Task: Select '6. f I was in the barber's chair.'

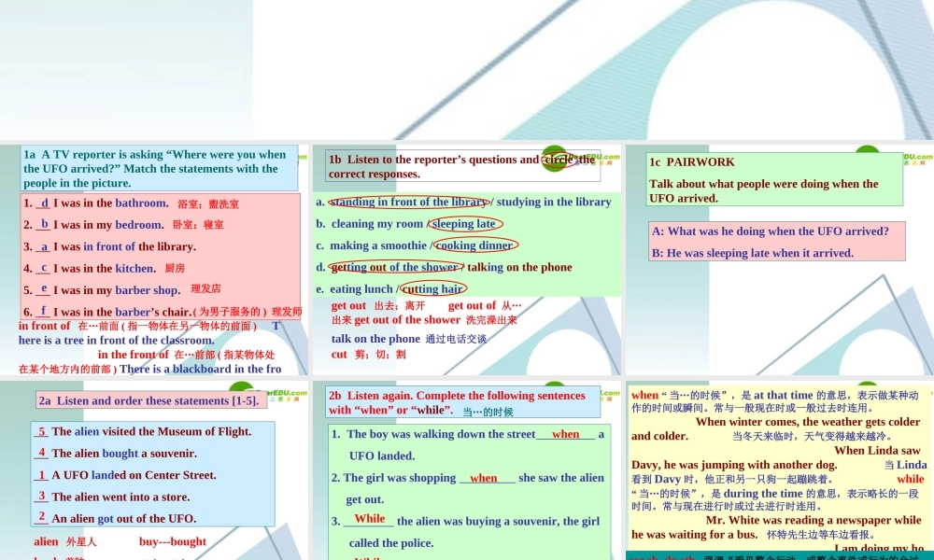Action: click(107, 312)
